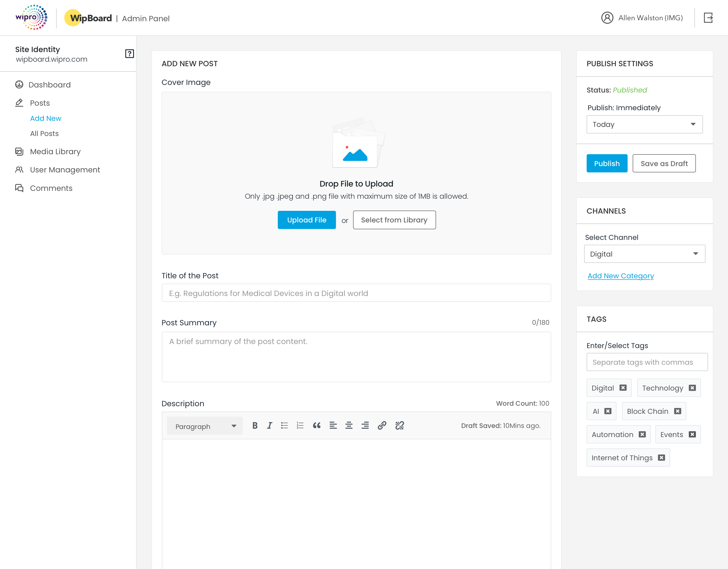Open the Today publish date dropdown
Screen dimensions: 728x569
[644, 124]
